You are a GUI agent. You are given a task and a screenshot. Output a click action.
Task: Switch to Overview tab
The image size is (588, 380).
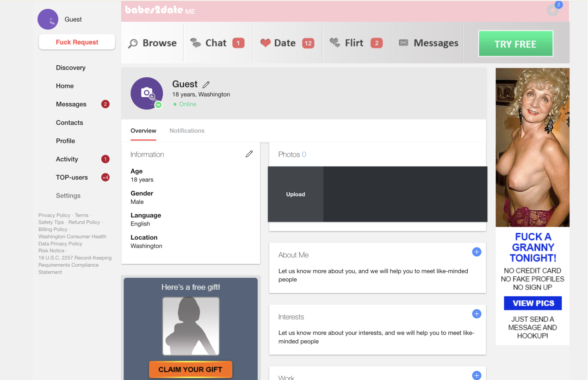click(x=143, y=131)
